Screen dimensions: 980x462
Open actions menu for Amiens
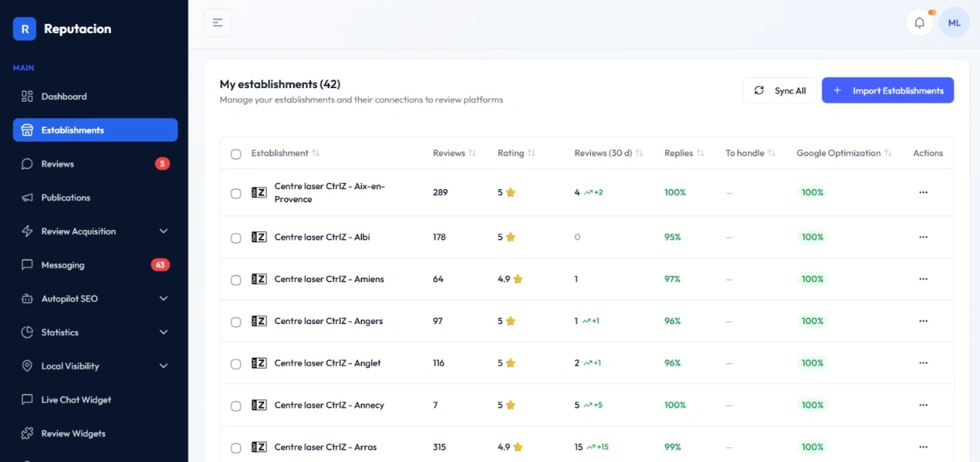pyautogui.click(x=923, y=280)
